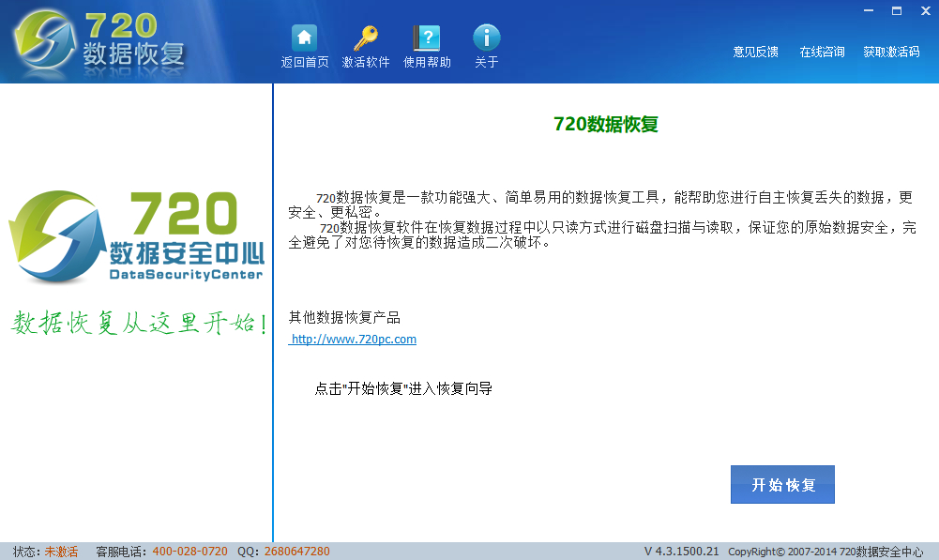The image size is (939, 560).
Task: Click QQ number 2680647280
Action: pos(297,552)
